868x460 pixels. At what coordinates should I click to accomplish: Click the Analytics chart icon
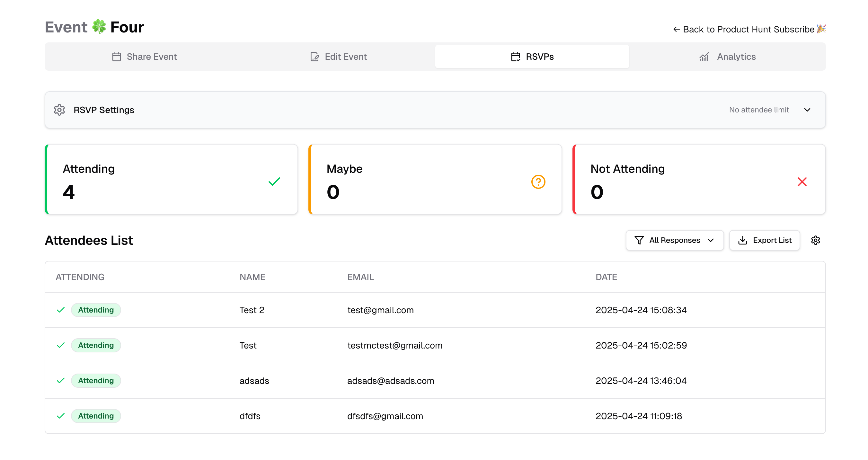point(704,57)
